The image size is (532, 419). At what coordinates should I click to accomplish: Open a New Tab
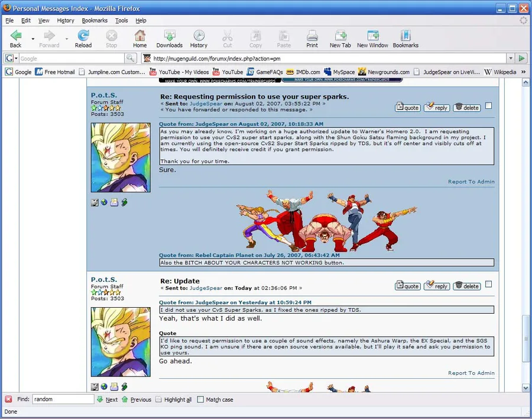tap(340, 38)
